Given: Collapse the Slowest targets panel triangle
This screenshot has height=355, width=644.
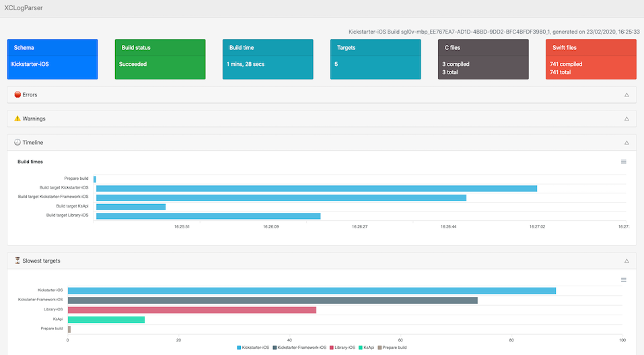Looking at the screenshot, I should tap(627, 261).
